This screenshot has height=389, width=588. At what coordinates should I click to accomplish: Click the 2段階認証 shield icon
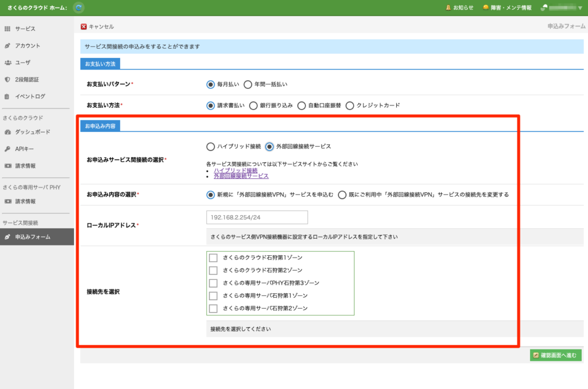pyautogui.click(x=7, y=79)
